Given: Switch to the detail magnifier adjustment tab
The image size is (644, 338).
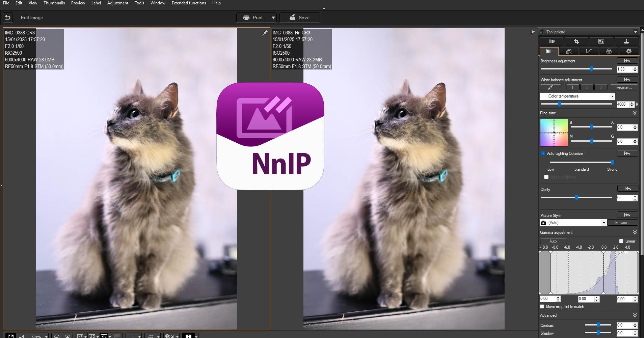Looking at the screenshot, I should point(569,51).
